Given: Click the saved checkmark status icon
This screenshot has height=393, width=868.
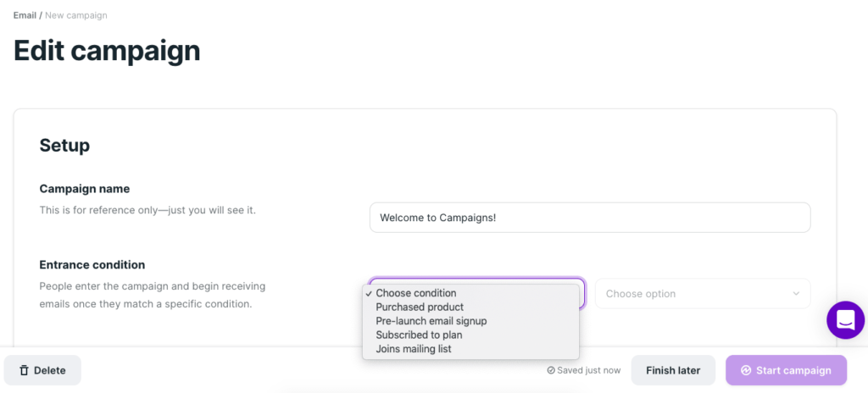Looking at the screenshot, I should coord(551,370).
